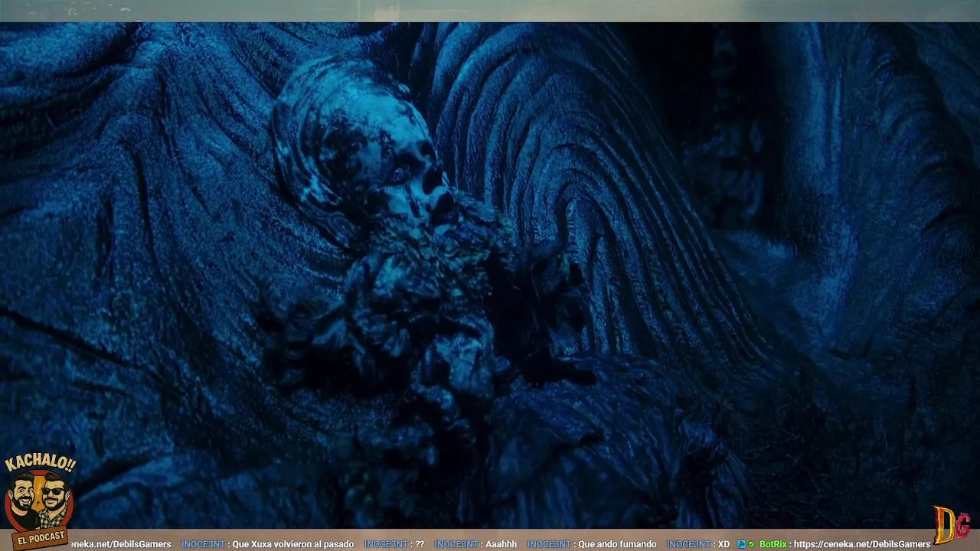Click chat message "XD"
980x551 pixels.
point(724,544)
